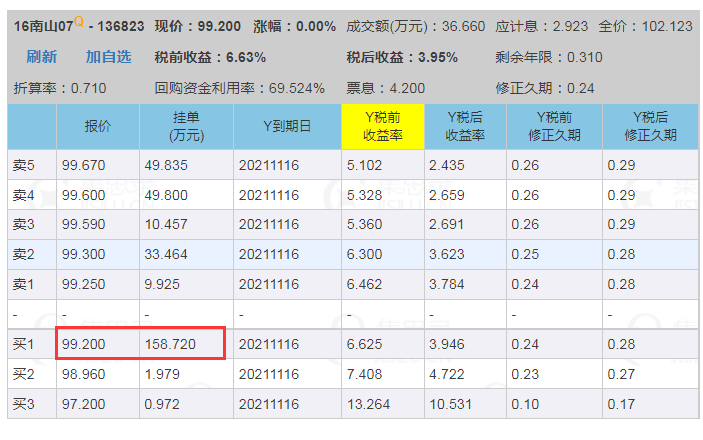Click the highlighted Y税前收益率 column header
Screen dimensions: 703x440
click(382, 126)
